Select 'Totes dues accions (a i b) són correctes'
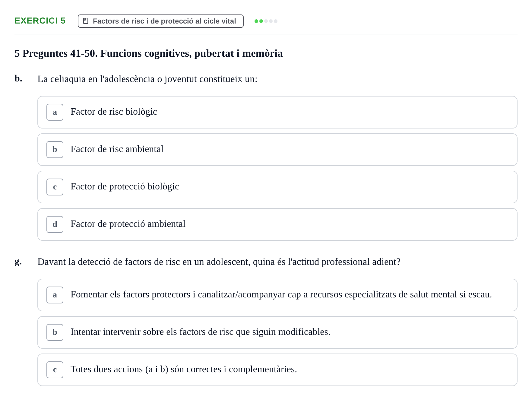 click(x=277, y=370)
